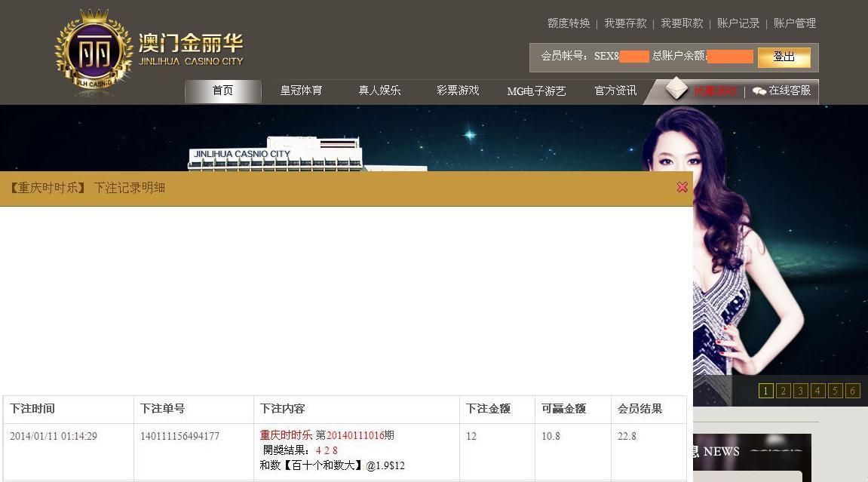Open the 额度转换 link
Screen dimensions: 868x482
569,23
